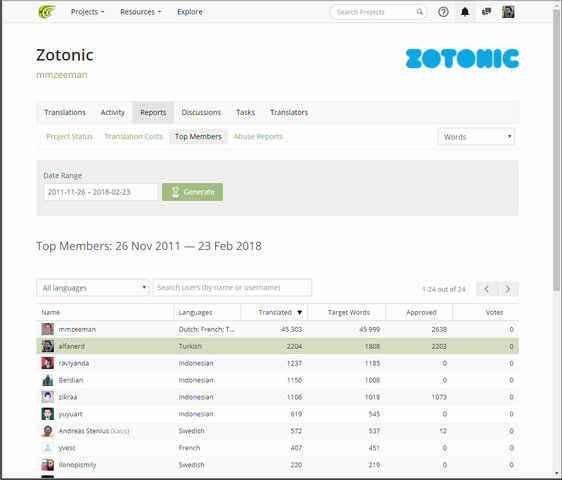Open the raviyanda member name
The height and width of the screenshot is (480, 562).
click(x=74, y=363)
